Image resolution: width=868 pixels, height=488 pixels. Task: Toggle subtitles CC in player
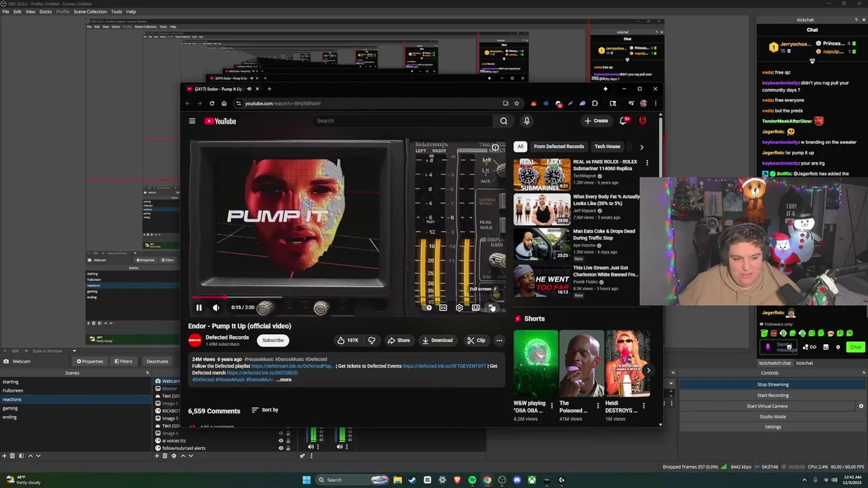click(443, 308)
